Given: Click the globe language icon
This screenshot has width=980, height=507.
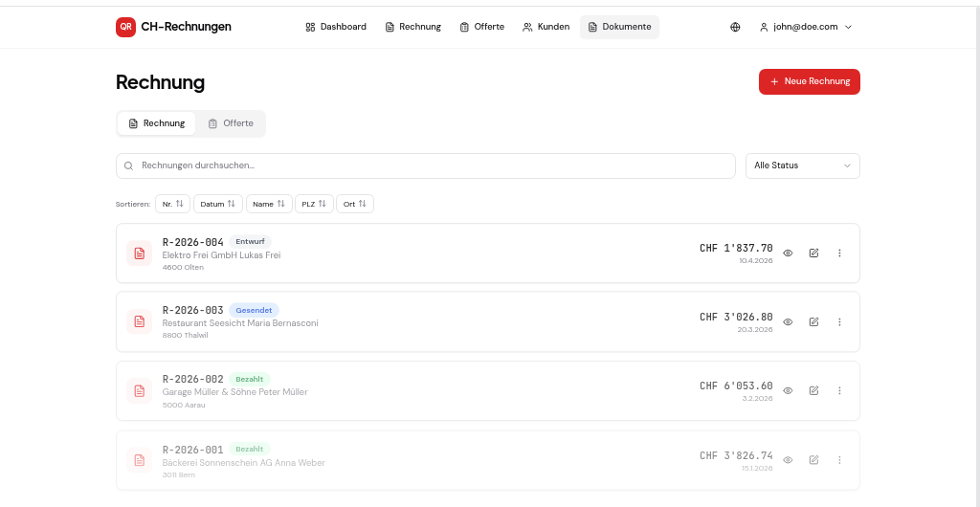Looking at the screenshot, I should pos(735,27).
